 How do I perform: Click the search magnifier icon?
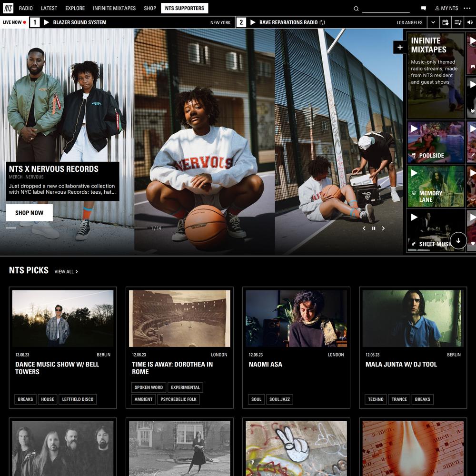coord(356,9)
